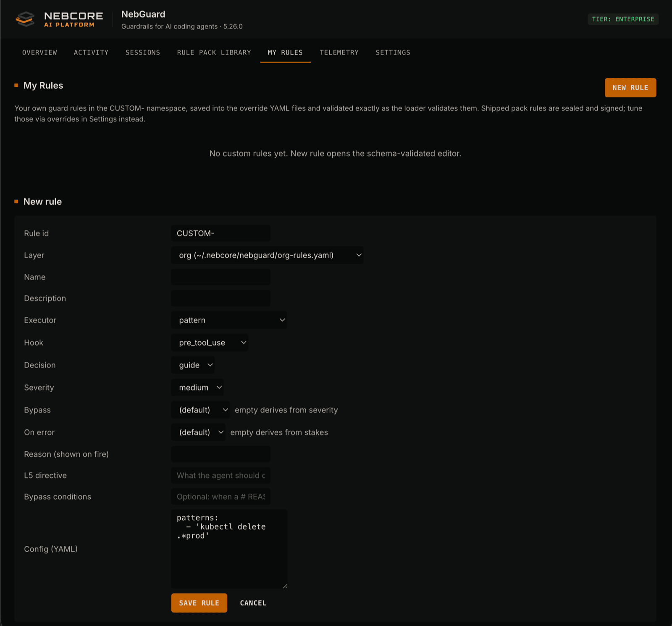Click the Bypass conditions input field
672x626 pixels.
220,497
